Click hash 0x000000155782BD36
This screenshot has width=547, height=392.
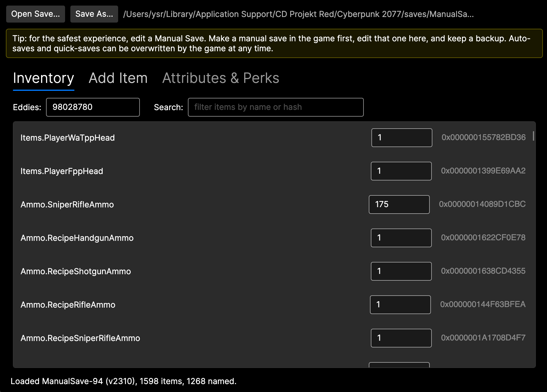(x=484, y=137)
